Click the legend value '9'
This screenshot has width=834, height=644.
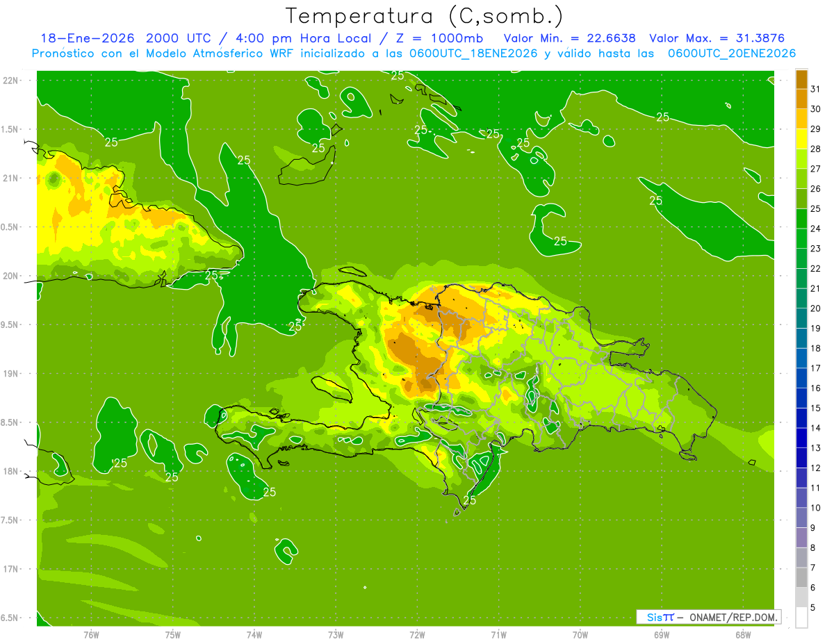(x=813, y=528)
